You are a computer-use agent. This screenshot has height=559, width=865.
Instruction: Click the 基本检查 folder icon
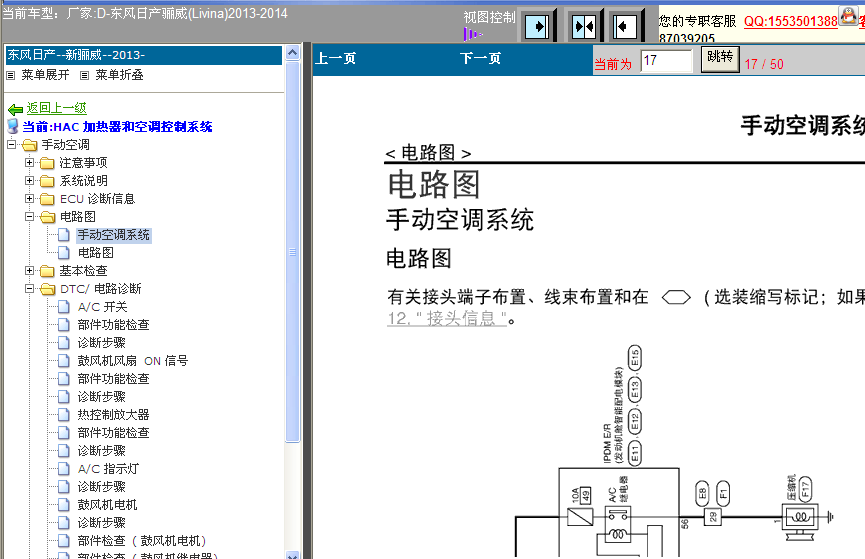tap(47, 271)
